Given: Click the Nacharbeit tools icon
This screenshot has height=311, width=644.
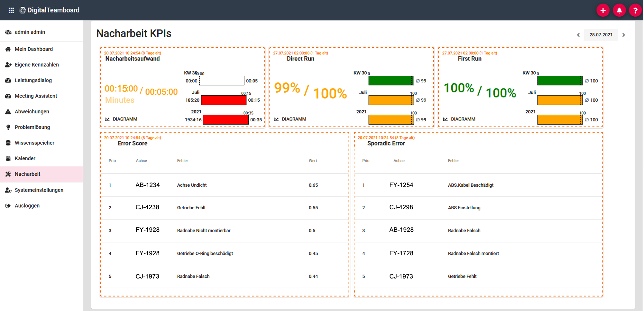Looking at the screenshot, I should (x=8, y=174).
